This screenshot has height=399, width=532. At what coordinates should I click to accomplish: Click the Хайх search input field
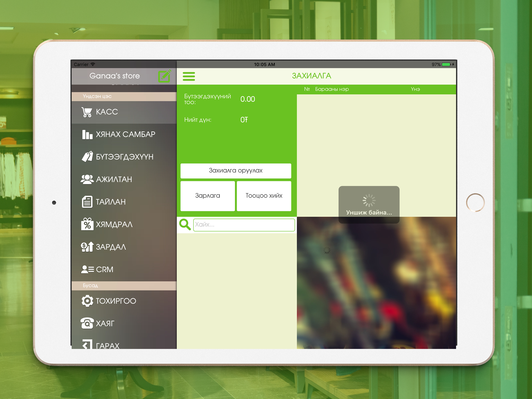(x=244, y=225)
